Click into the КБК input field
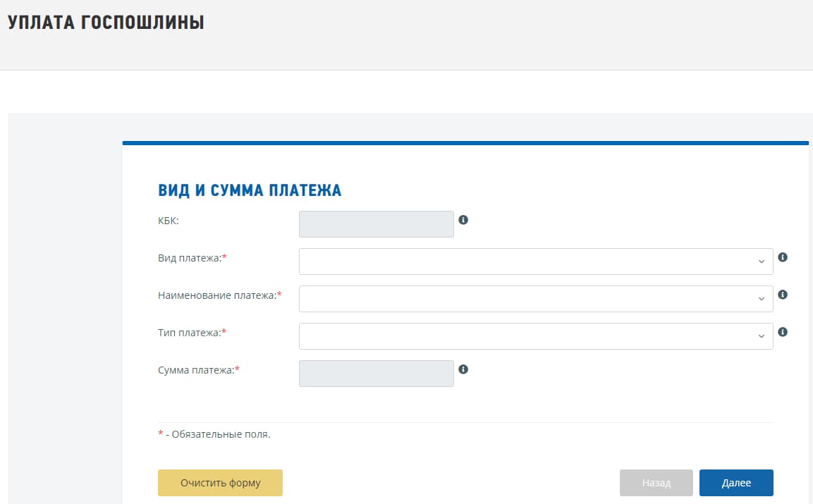Viewport: 813px width, 504px height. pyautogui.click(x=377, y=224)
